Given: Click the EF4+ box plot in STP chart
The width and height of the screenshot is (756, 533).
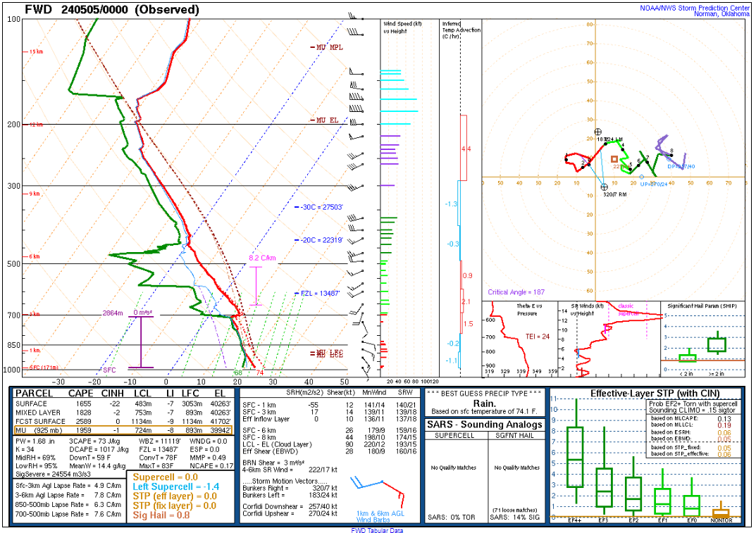Looking at the screenshot, I should (576, 458).
